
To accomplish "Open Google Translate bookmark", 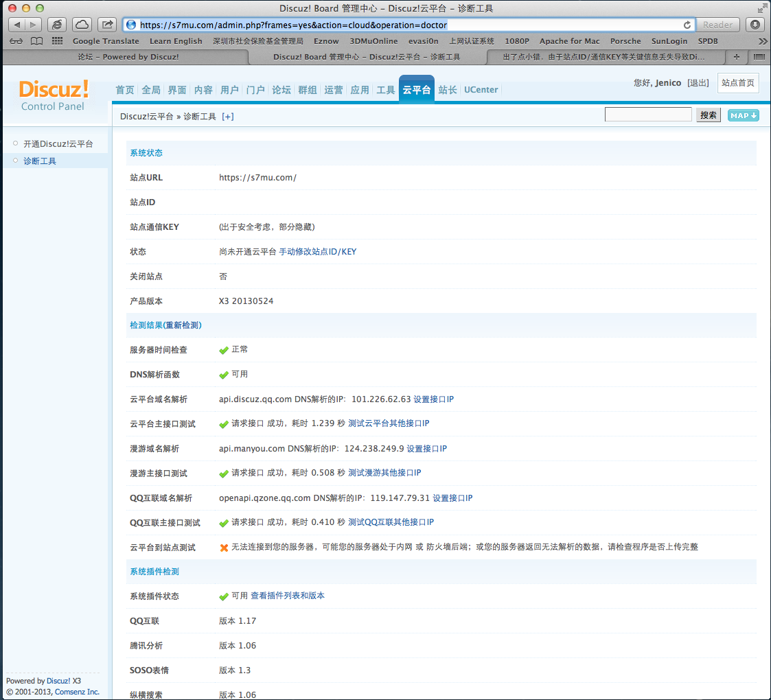I will (106, 41).
